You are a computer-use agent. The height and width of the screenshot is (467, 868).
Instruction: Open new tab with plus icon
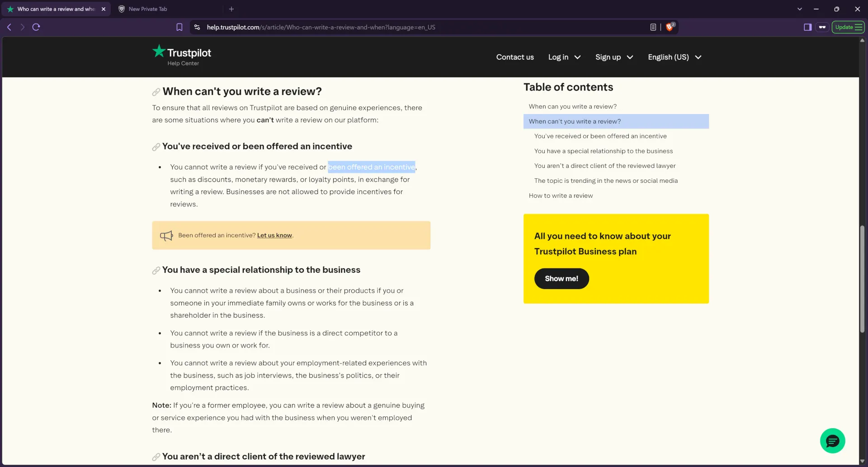(231, 9)
